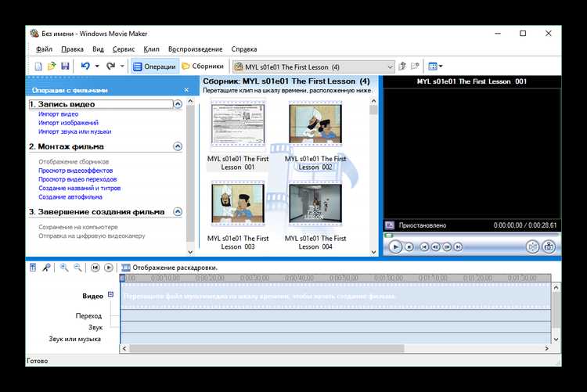587x392 pixels.
Task: Click the Zoom Timeline Out magnifier
Action: (77, 268)
